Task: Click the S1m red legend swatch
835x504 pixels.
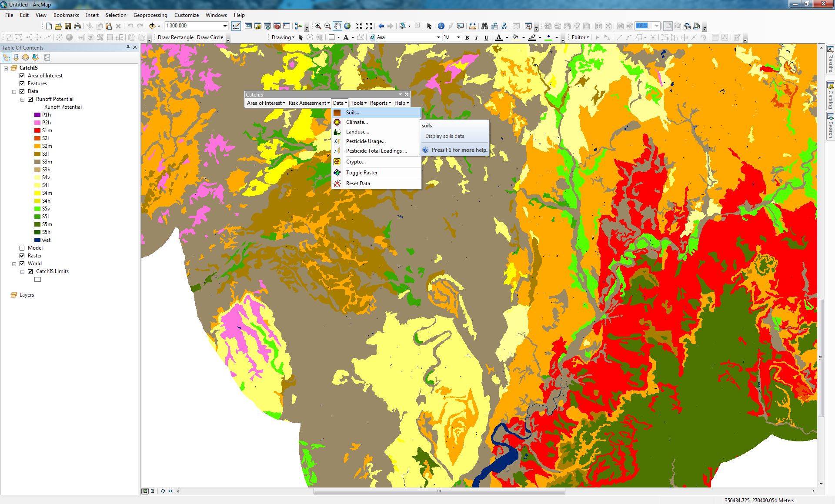Action: click(x=37, y=130)
